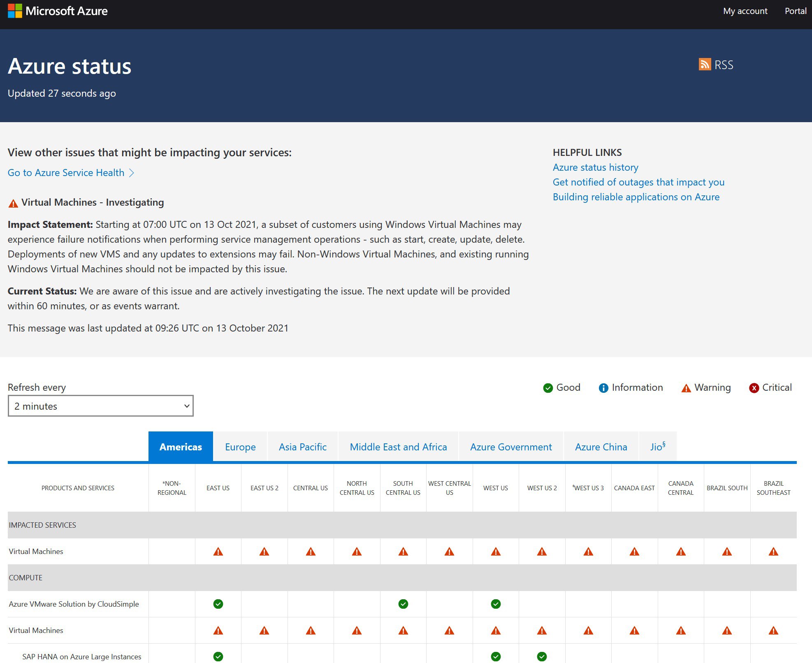This screenshot has height=663, width=812.
Task: Click the Azure status page heading
Action: coord(70,66)
